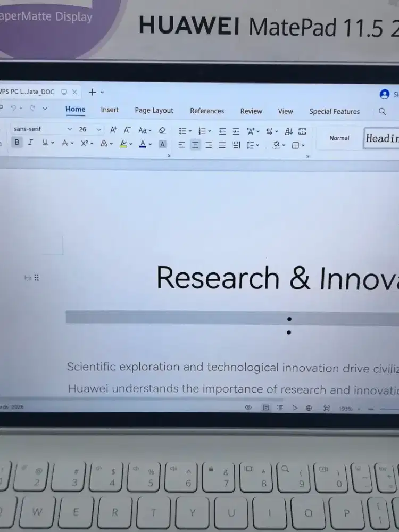Expand font color arrow
Viewport: 399px width, 532px height.
(x=151, y=144)
